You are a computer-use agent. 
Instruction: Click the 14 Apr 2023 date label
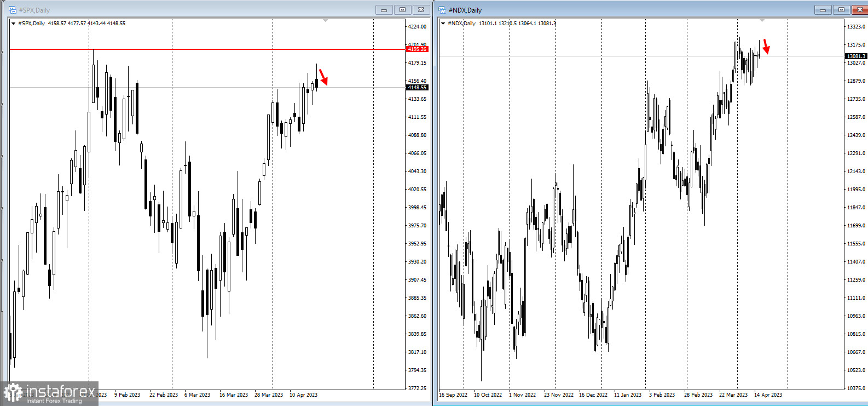point(768,395)
